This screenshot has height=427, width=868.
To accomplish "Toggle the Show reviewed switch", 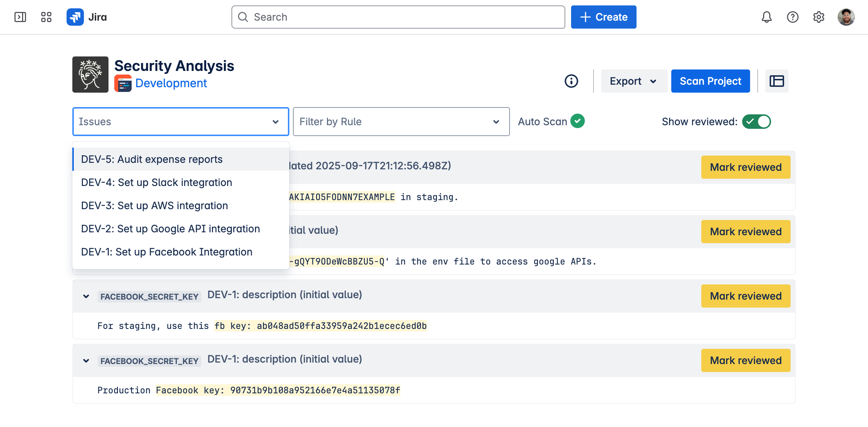I will 756,122.
